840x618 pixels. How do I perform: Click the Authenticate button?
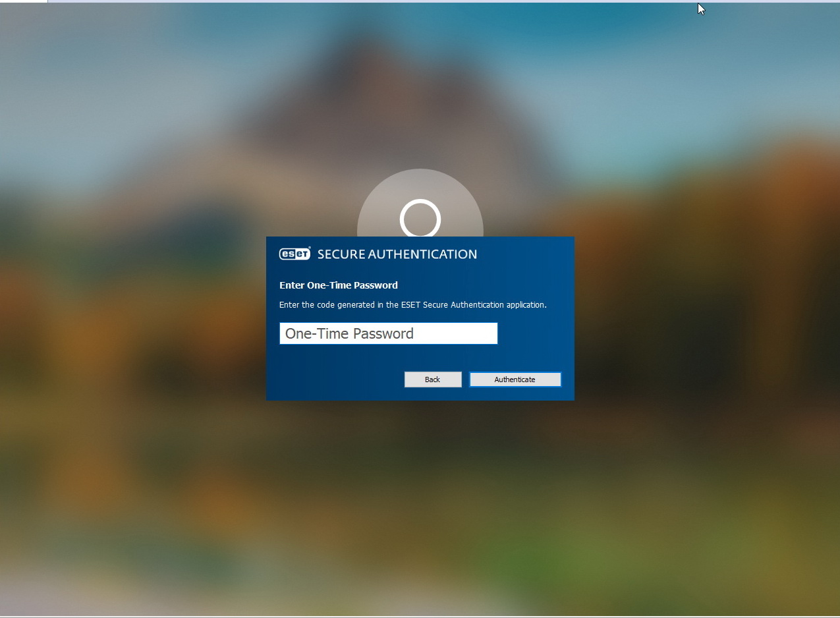(515, 379)
